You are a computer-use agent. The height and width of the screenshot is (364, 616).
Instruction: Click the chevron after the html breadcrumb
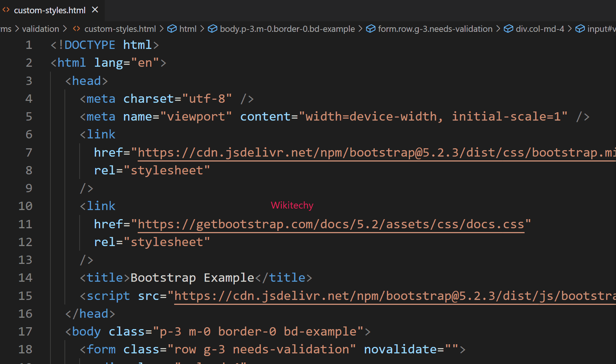(201, 28)
